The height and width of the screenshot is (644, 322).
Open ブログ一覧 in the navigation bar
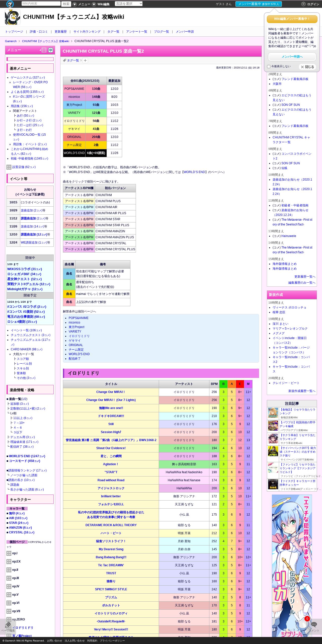point(162,32)
